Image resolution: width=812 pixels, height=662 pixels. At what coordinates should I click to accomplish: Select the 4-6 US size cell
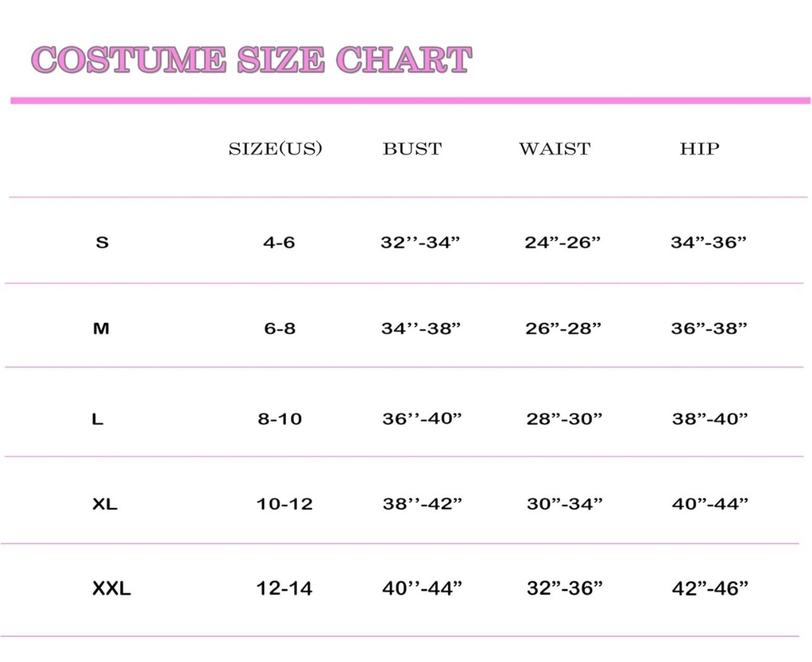(279, 242)
